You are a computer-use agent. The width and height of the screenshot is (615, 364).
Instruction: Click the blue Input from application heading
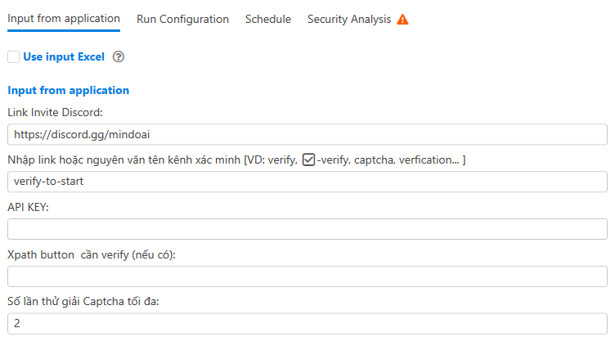pos(69,91)
